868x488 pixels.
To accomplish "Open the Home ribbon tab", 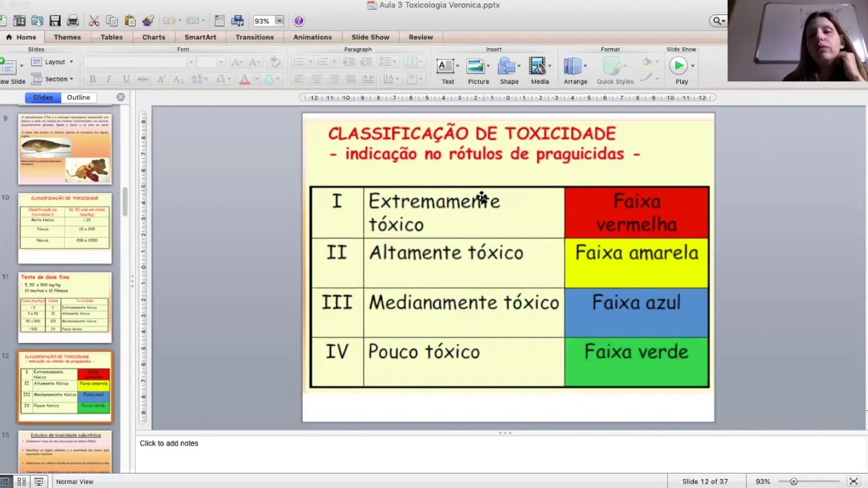I will pos(22,37).
